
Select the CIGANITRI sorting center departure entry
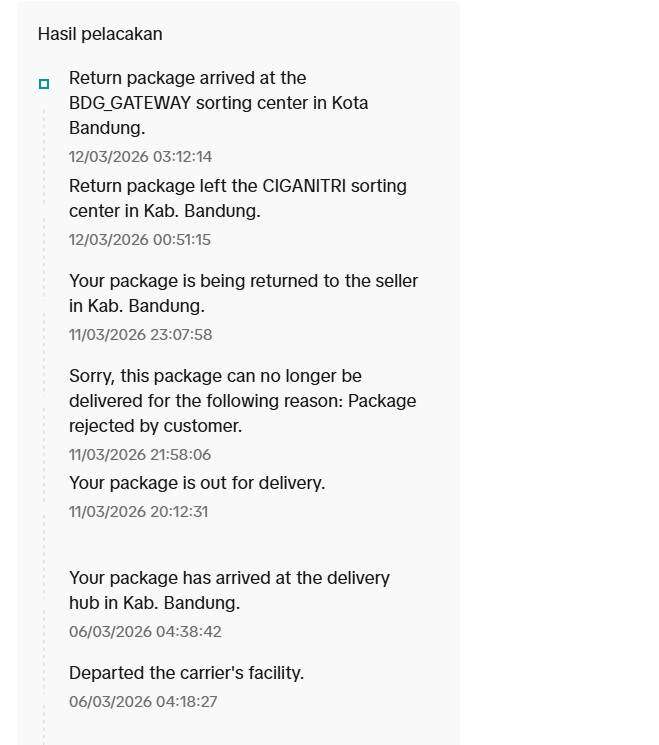pos(237,198)
